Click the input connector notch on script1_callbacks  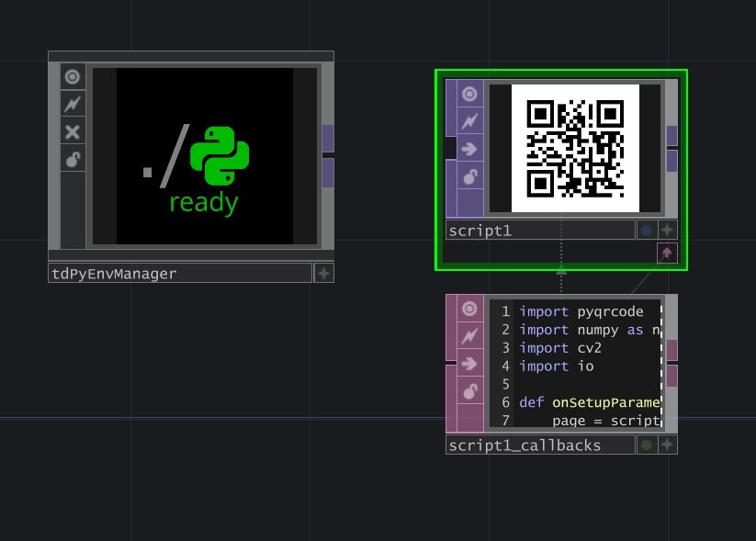[451, 363]
